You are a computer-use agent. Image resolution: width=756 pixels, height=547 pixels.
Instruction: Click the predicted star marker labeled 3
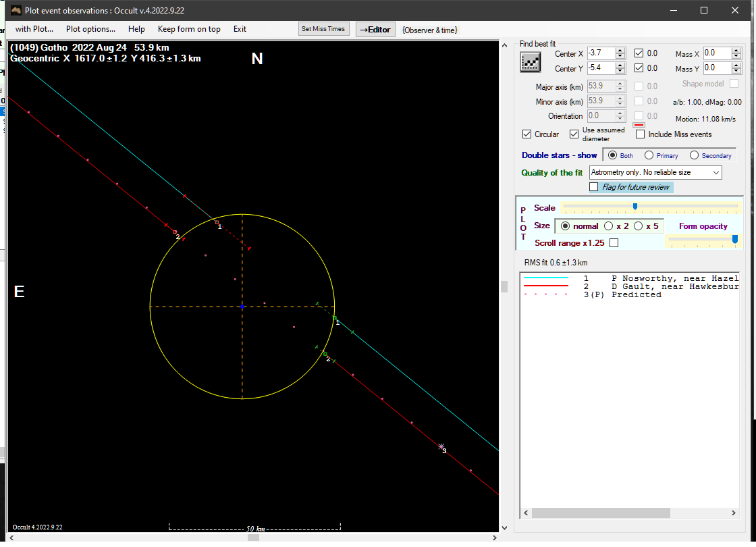click(441, 446)
